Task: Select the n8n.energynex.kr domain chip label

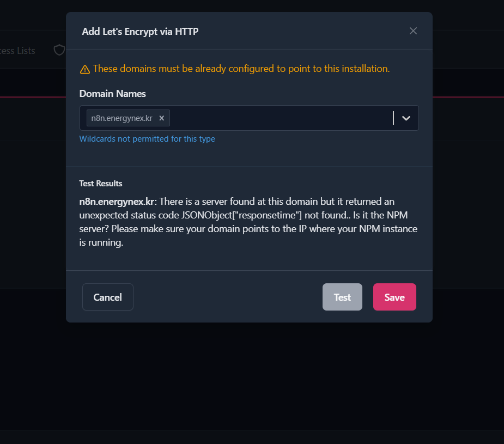Action: (122, 118)
